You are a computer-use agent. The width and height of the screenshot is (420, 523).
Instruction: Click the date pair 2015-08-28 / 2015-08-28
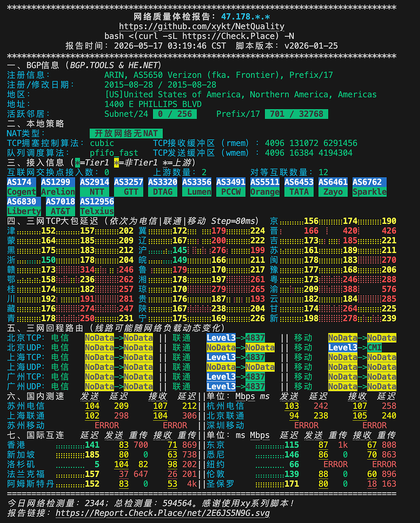pyautogui.click(x=160, y=85)
